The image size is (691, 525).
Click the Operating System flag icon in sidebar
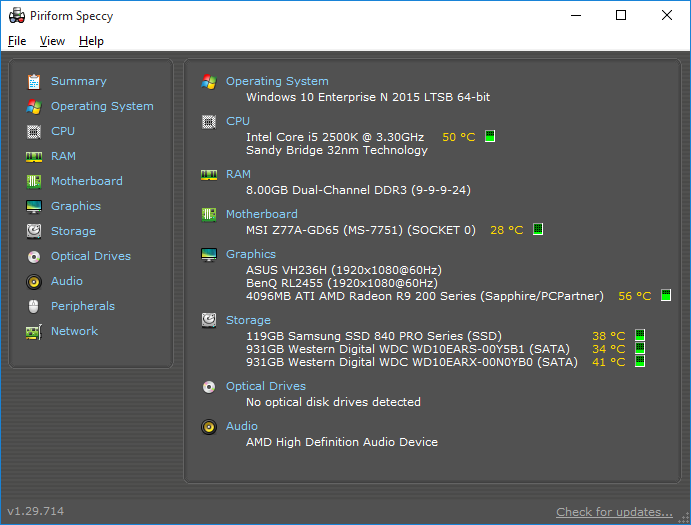(x=34, y=107)
